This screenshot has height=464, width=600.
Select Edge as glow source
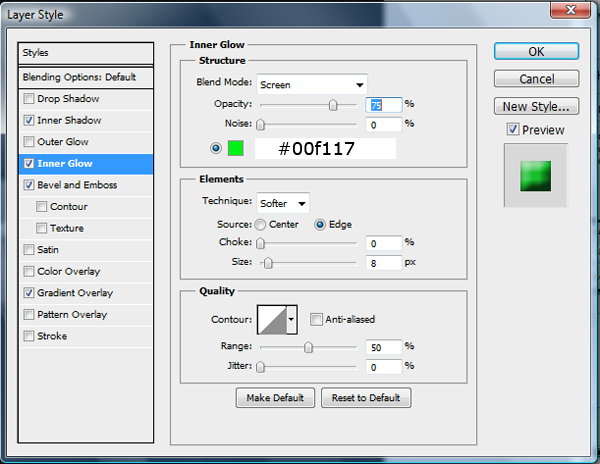click(320, 225)
